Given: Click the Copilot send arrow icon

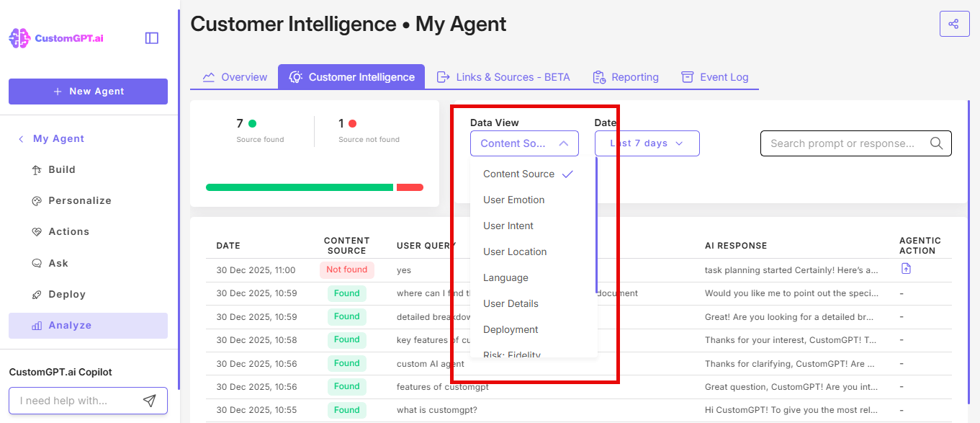Looking at the screenshot, I should coord(149,401).
